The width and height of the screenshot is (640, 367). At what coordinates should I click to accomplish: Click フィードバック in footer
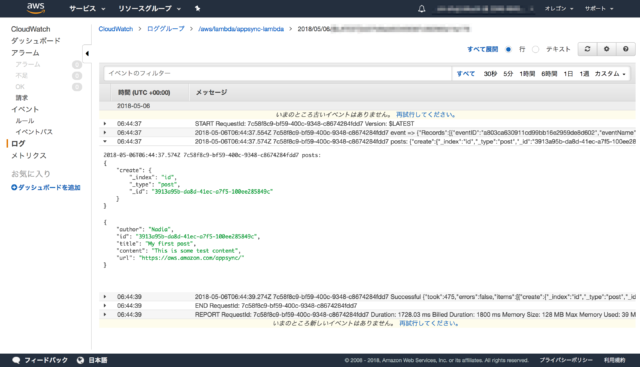point(46,360)
